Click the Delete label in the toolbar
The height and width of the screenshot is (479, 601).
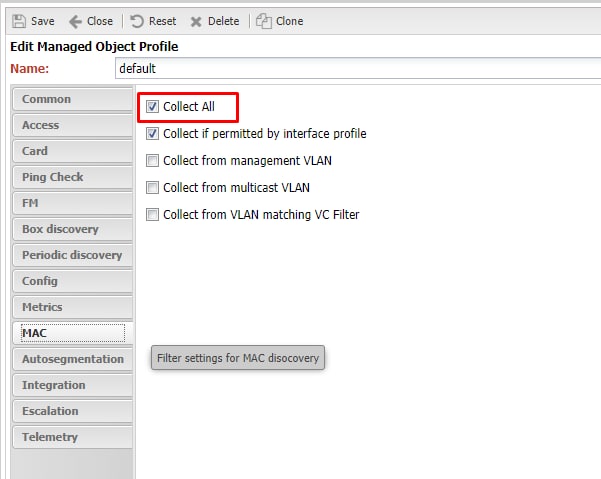coord(223,21)
